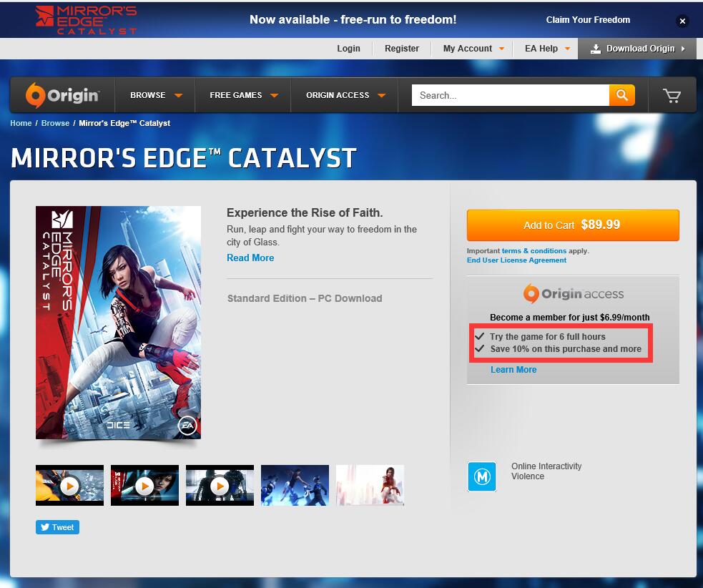Screen dimensions: 703x588
Task: Open the shopping cart icon
Action: (672, 95)
